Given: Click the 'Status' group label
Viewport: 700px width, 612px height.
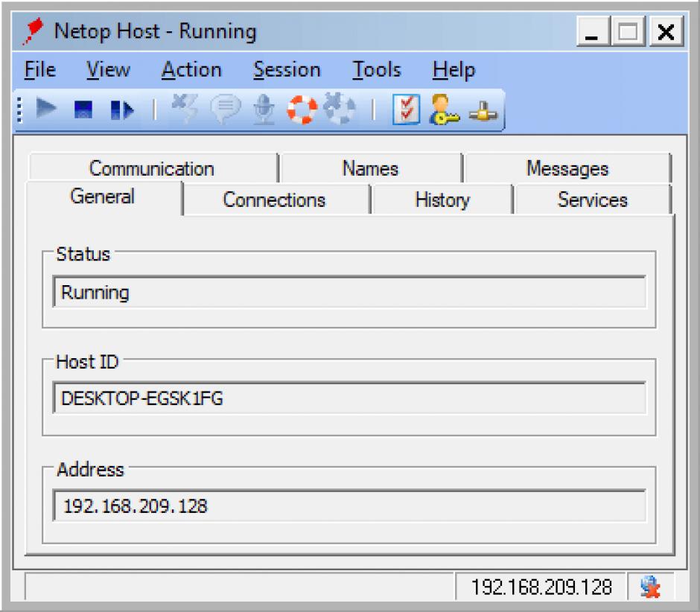Looking at the screenshot, I should click(x=83, y=254).
